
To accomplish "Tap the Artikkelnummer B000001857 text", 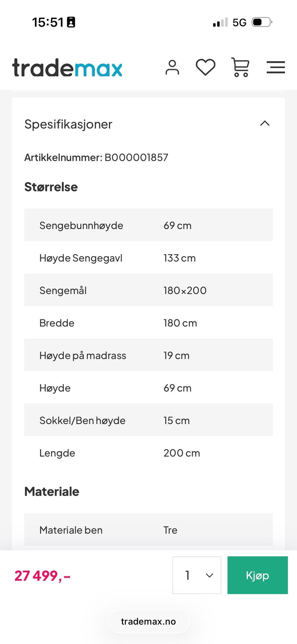I will (x=96, y=158).
